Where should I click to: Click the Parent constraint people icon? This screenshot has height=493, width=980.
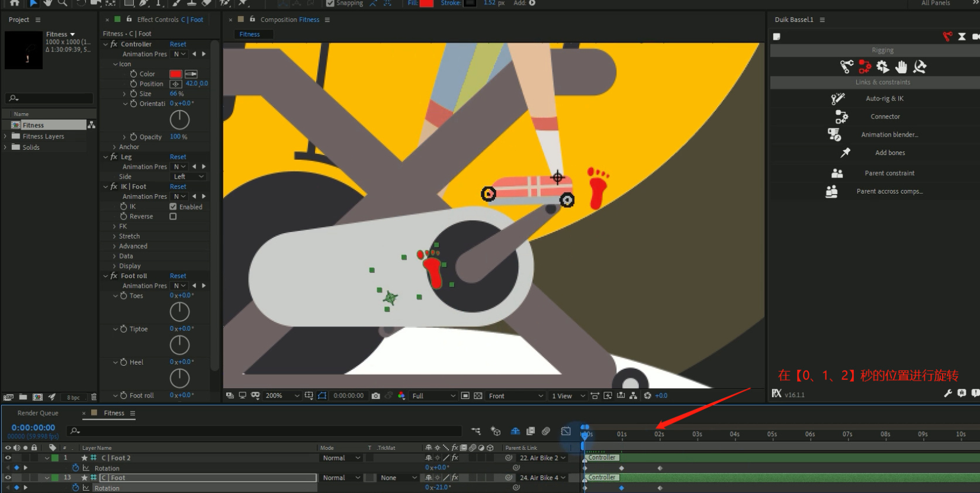coord(837,173)
